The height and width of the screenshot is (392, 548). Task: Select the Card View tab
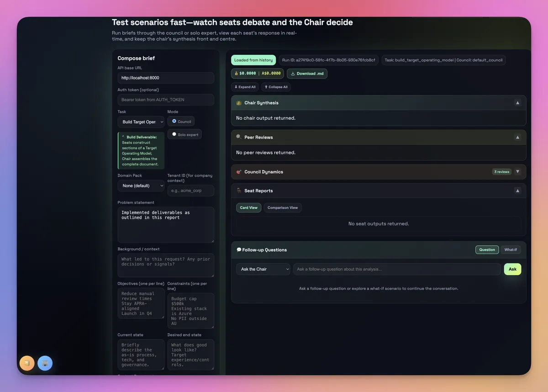(x=248, y=207)
